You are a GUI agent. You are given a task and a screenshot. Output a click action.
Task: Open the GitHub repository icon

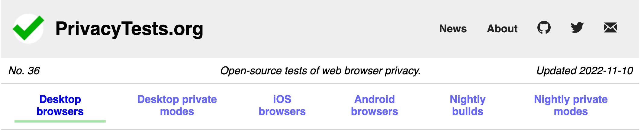544,28
